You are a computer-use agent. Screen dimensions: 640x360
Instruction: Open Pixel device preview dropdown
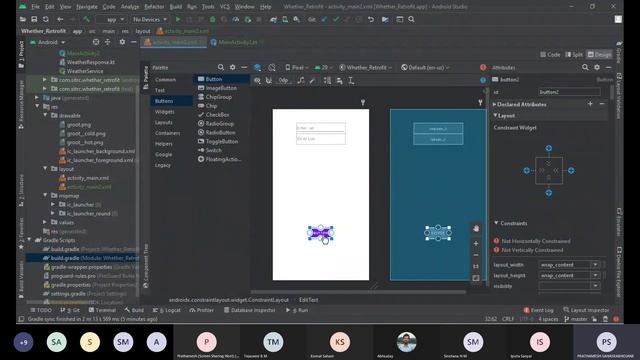pos(297,67)
